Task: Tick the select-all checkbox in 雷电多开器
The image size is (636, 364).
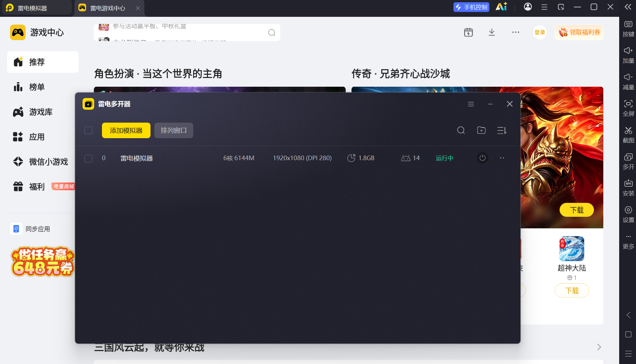Action: tap(88, 130)
